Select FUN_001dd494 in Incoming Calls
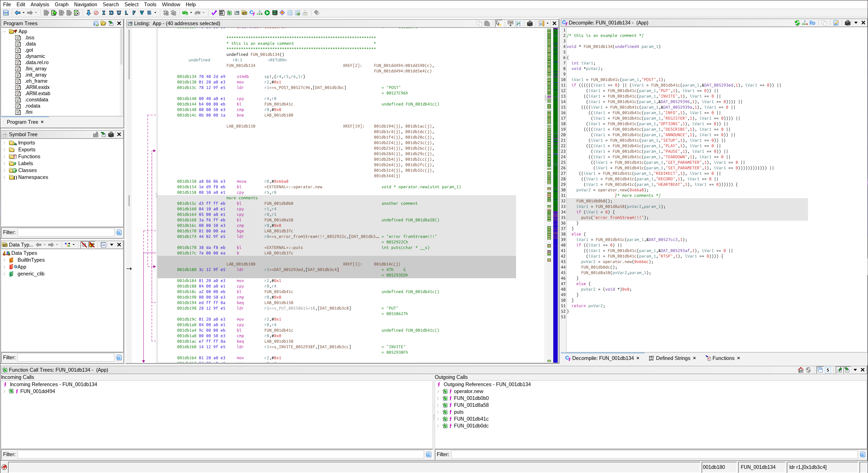This screenshot has width=868, height=473. click(38, 391)
